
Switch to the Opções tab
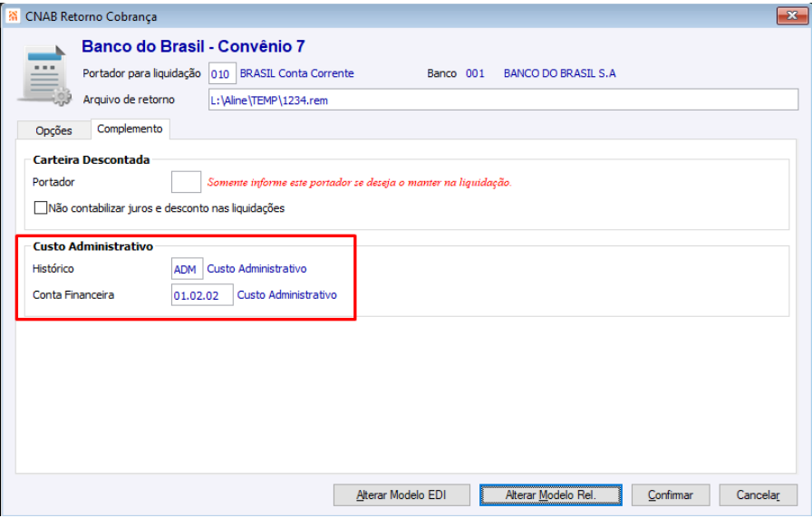53,130
